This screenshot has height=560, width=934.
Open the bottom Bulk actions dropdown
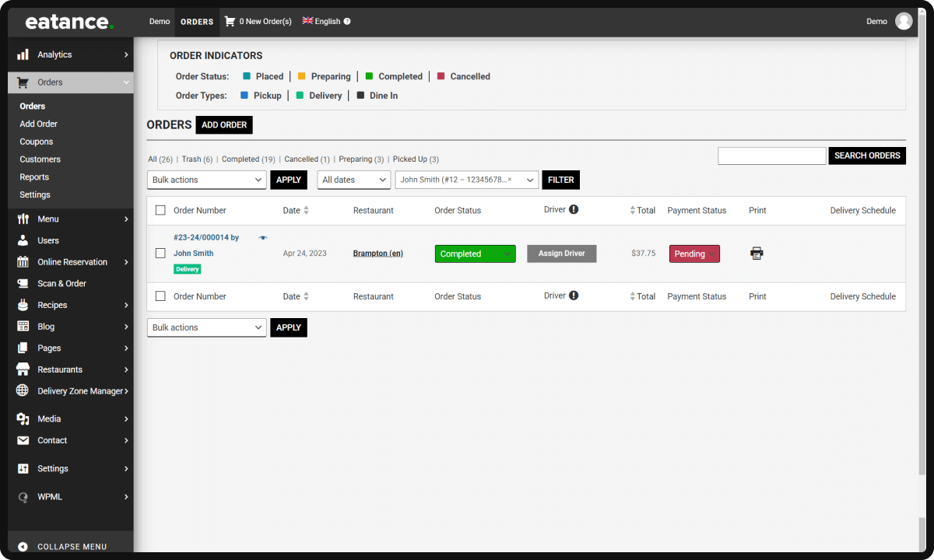pos(207,327)
